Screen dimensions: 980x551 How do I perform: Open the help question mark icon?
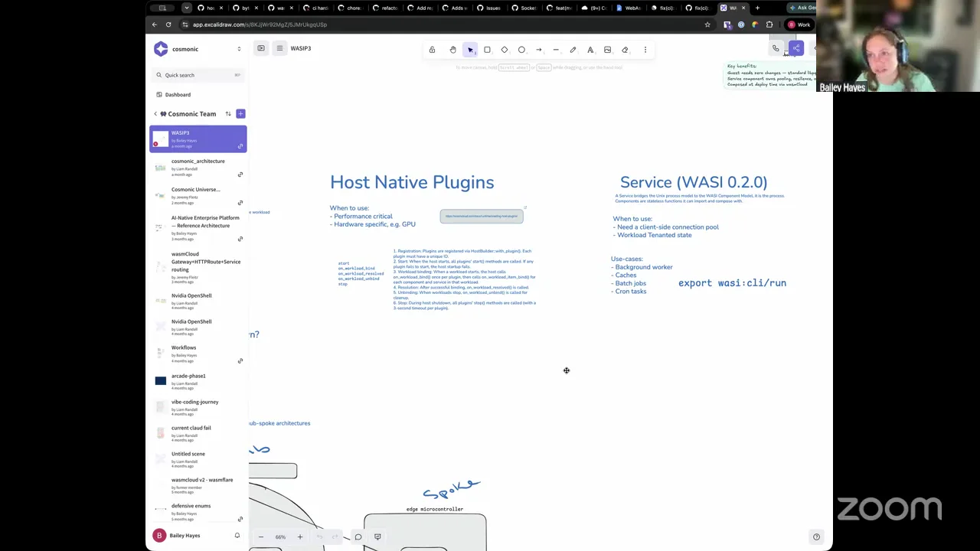coord(816,537)
